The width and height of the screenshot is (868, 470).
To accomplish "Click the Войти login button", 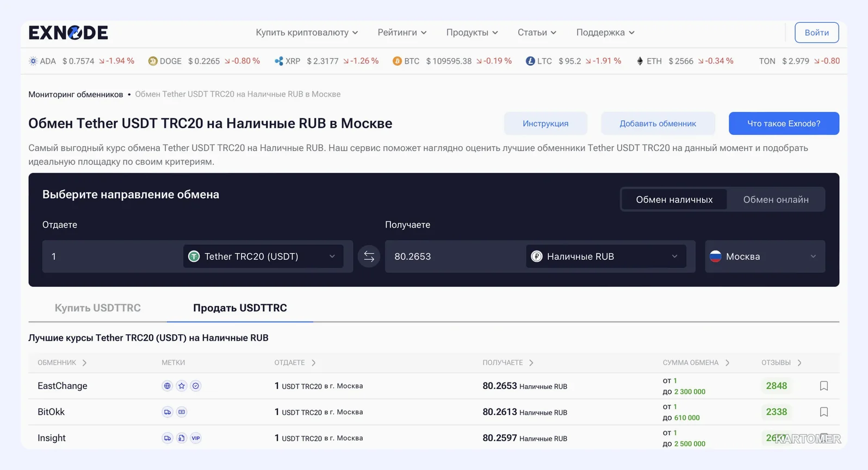I will coord(816,33).
